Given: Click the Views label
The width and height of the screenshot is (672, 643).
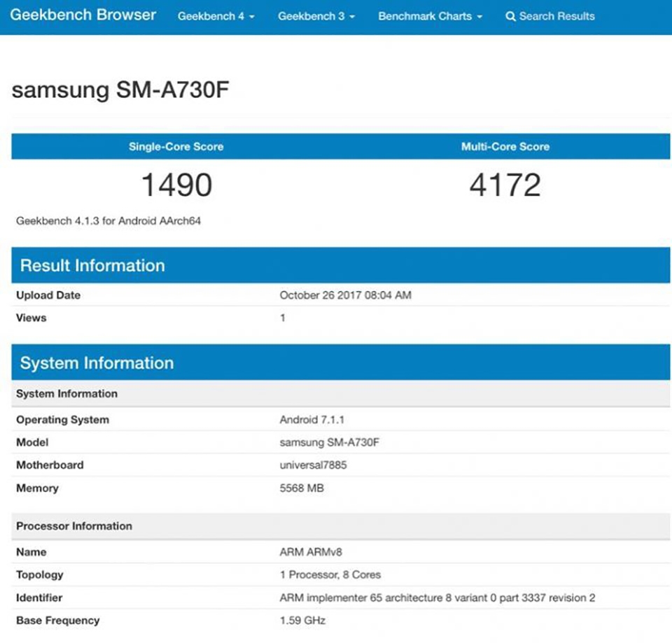Looking at the screenshot, I should (x=31, y=318).
